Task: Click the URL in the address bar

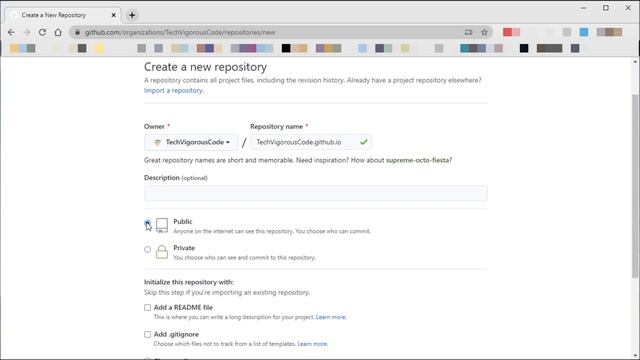Action: pyautogui.click(x=180, y=32)
